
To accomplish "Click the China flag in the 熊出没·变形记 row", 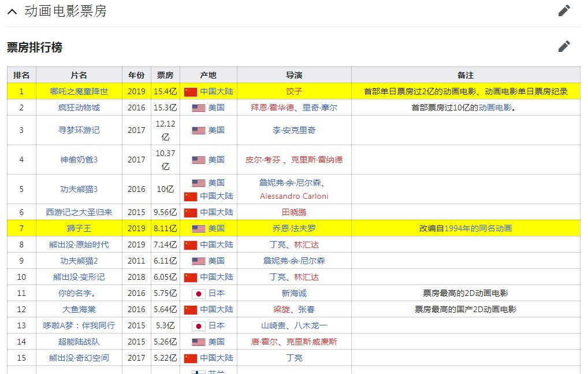I will click(191, 277).
